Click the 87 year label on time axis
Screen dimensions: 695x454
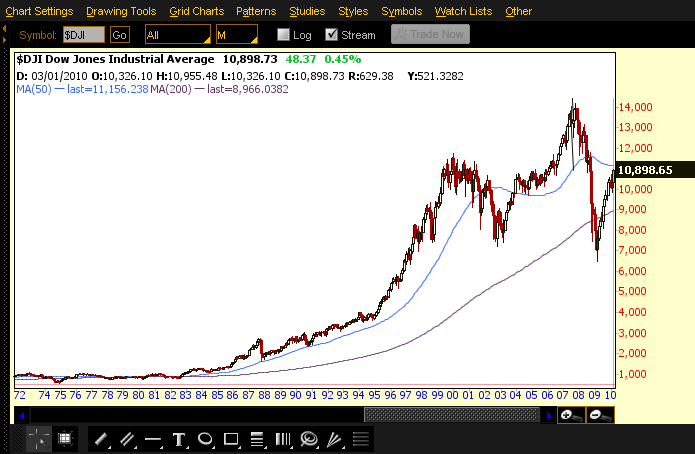[248, 395]
